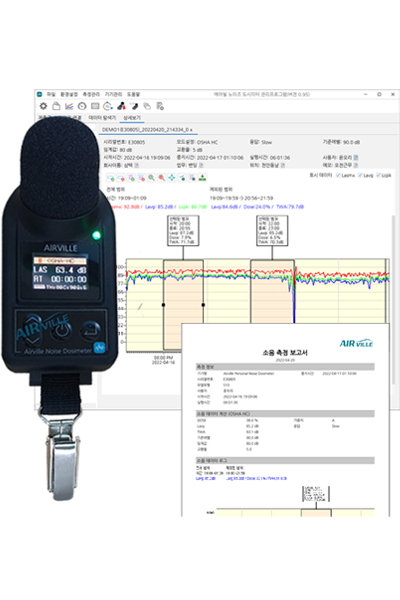Screen dimensions: 400x600
Task: Click the gauge clock toolbar icon
Action: 82,106
